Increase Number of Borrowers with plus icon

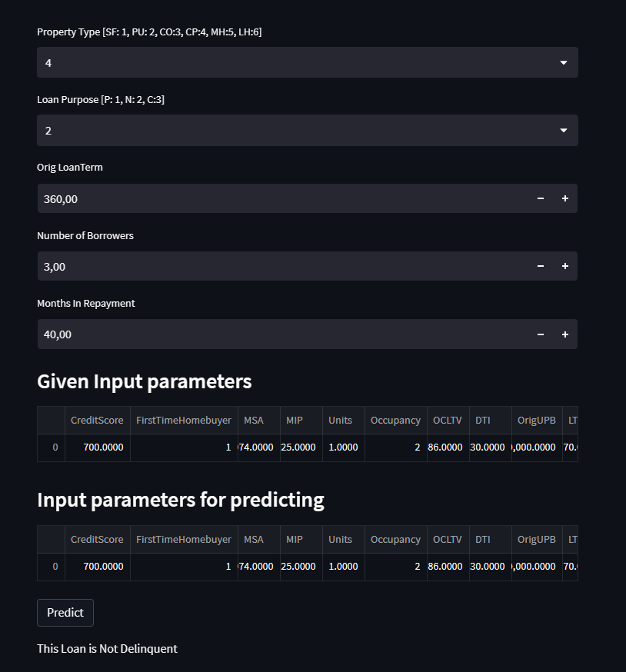click(565, 266)
